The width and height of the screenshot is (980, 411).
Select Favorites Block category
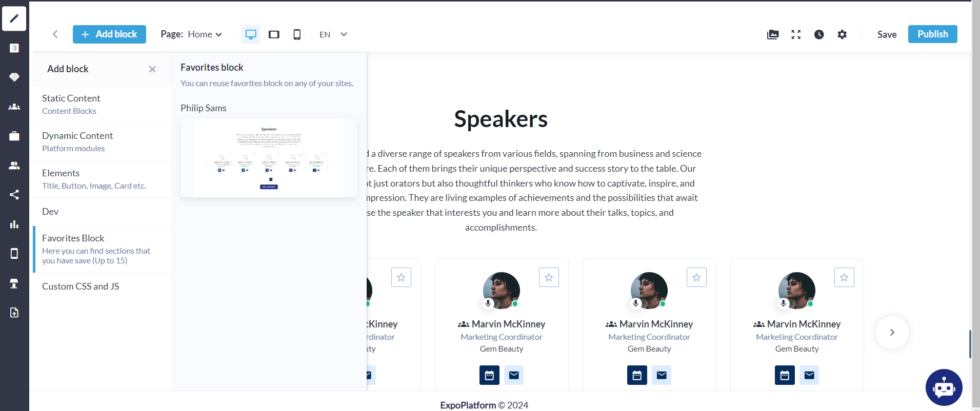coord(102,249)
